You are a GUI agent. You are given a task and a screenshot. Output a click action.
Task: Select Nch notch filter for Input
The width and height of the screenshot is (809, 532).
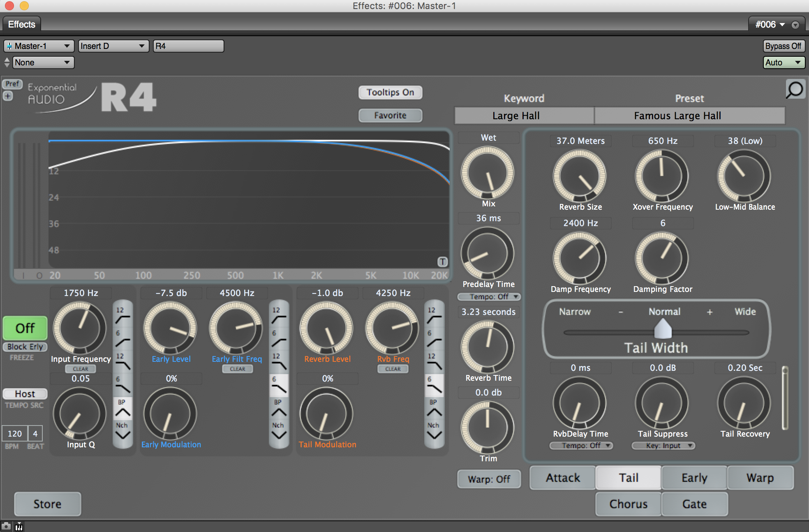[123, 431]
